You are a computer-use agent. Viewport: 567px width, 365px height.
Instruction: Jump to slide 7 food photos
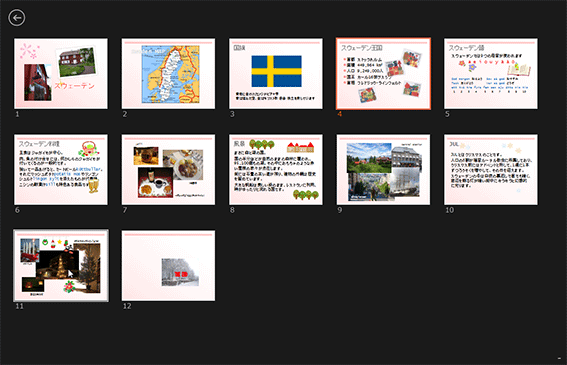pos(168,170)
